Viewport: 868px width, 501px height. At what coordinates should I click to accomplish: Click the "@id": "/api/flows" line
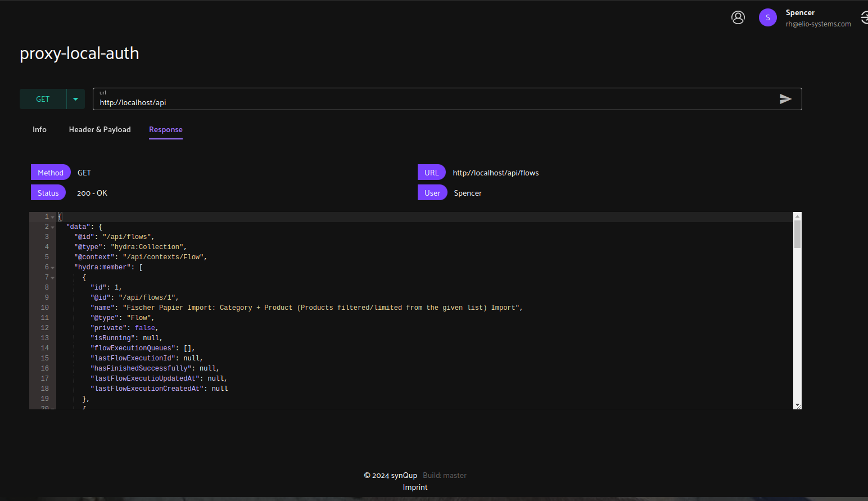(114, 237)
